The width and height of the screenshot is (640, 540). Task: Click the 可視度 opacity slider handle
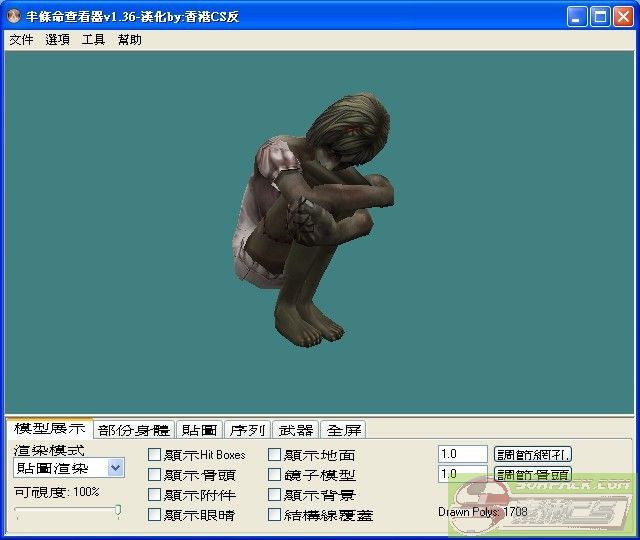(x=118, y=511)
